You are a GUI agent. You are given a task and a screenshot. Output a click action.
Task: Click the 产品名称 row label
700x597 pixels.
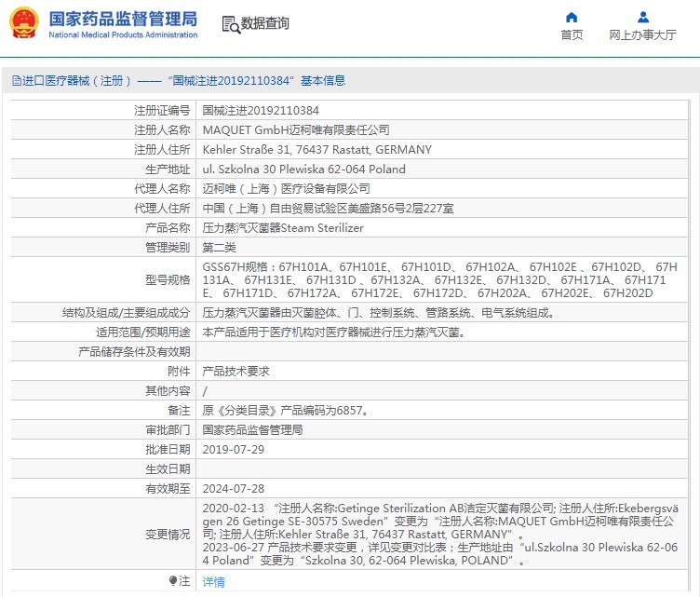tap(168, 228)
